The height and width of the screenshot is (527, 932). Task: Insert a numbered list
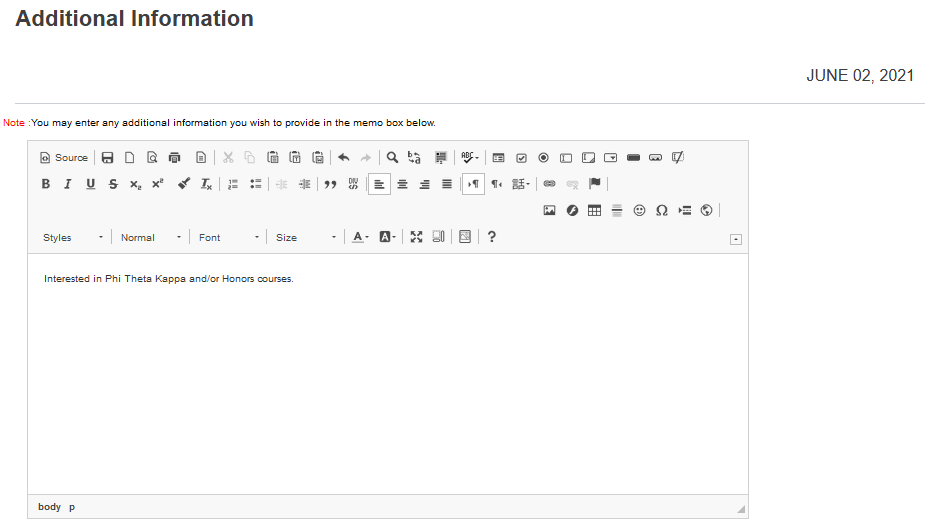pyautogui.click(x=233, y=184)
